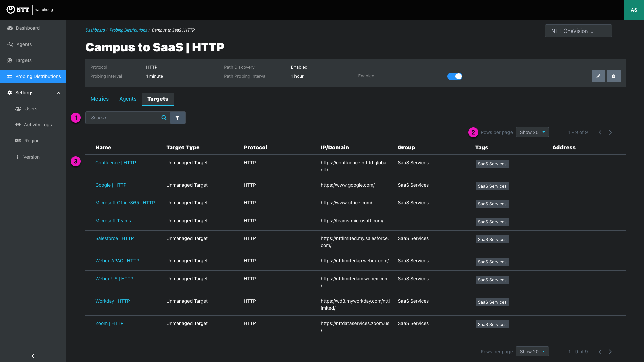644x362 pixels.
Task: Open the NTT OneVision tenant dropdown
Action: coord(578,31)
